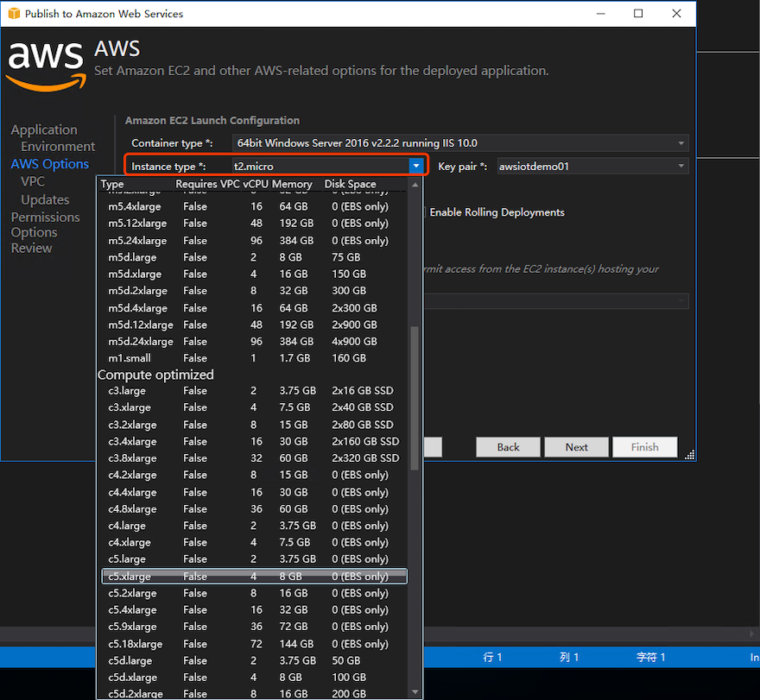This screenshot has height=700, width=760.
Task: Select c4.8xlarge instance type
Action: (255, 508)
